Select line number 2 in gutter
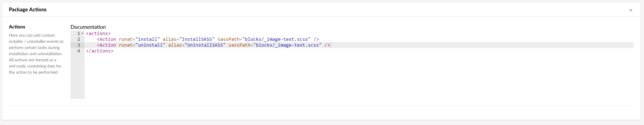The image size is (644, 125). pos(79,39)
